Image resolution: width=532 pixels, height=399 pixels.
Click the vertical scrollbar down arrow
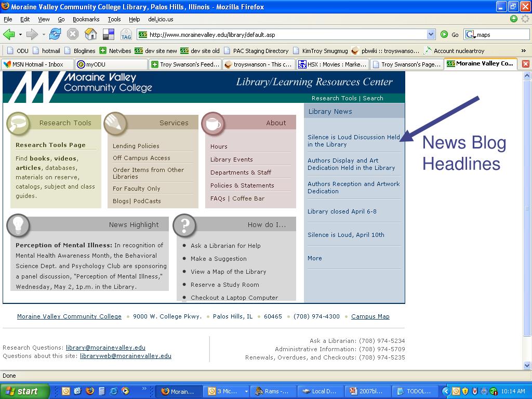(527, 365)
